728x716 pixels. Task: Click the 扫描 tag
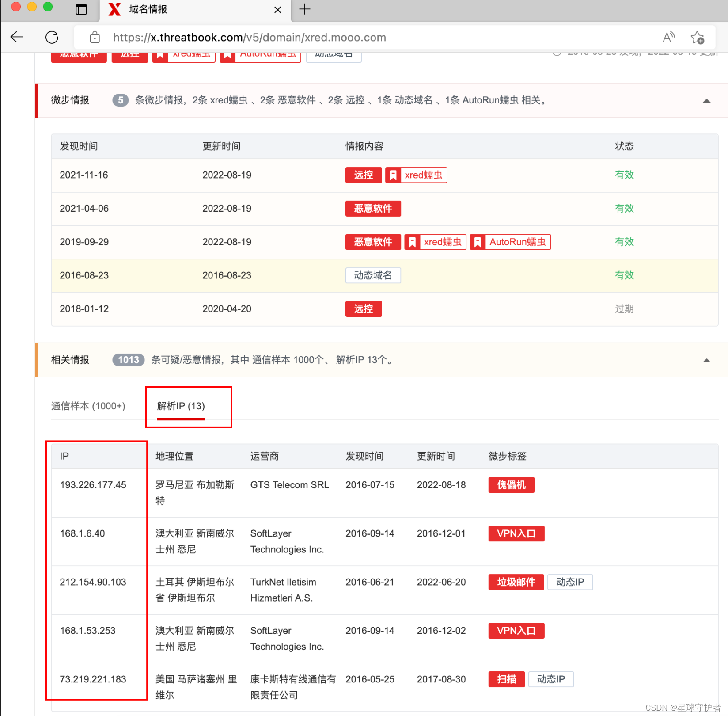pos(507,679)
